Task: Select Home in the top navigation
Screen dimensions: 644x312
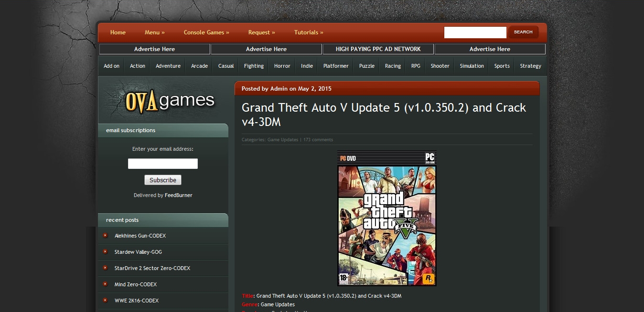Action: point(118,32)
